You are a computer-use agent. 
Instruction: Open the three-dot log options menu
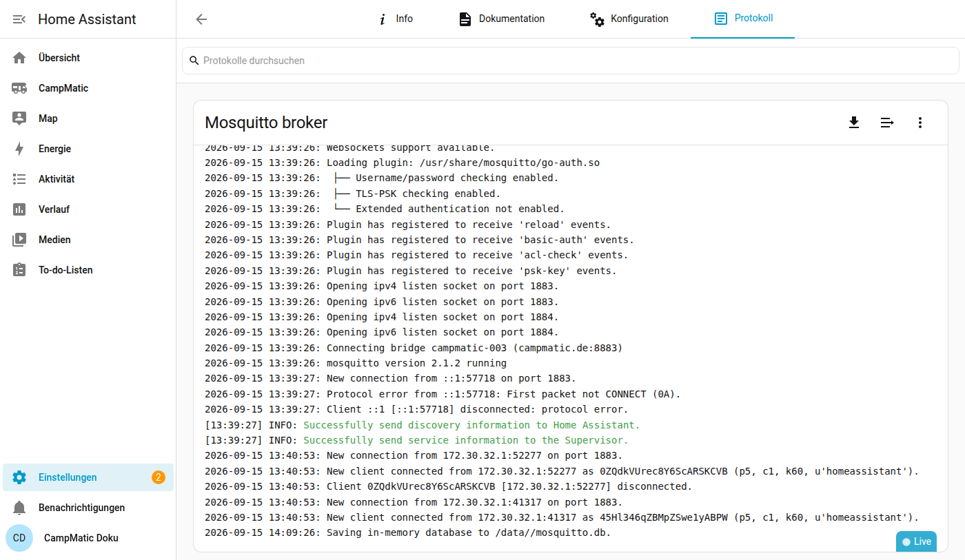tap(920, 123)
